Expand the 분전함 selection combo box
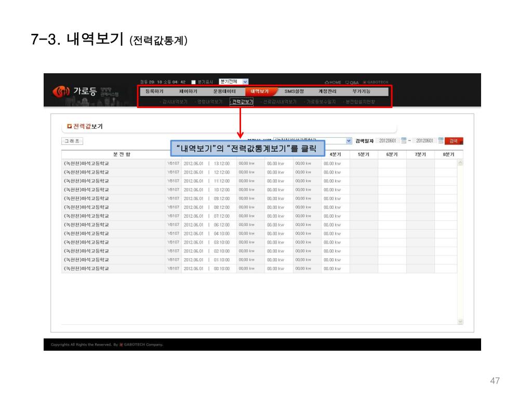 coord(312,141)
